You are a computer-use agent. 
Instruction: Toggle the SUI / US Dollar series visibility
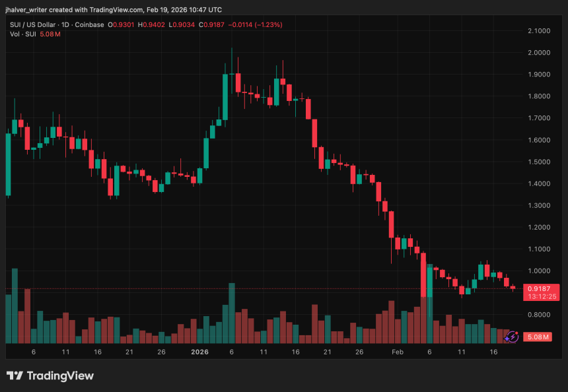33,24
